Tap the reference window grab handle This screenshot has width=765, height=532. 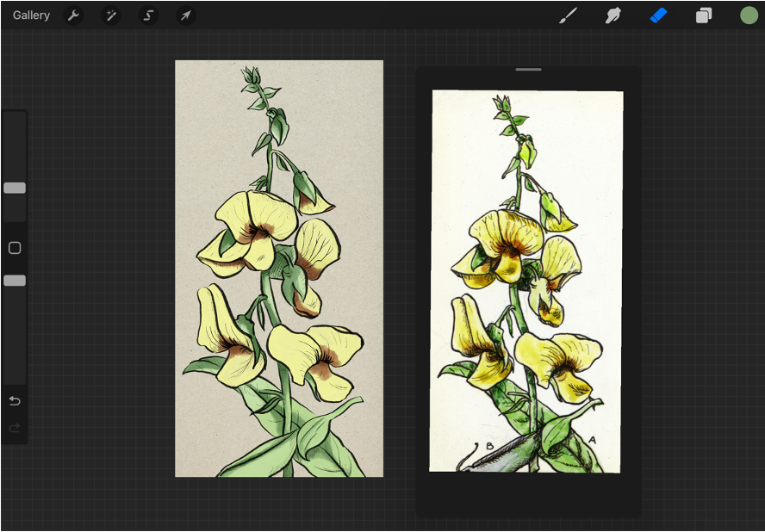528,70
